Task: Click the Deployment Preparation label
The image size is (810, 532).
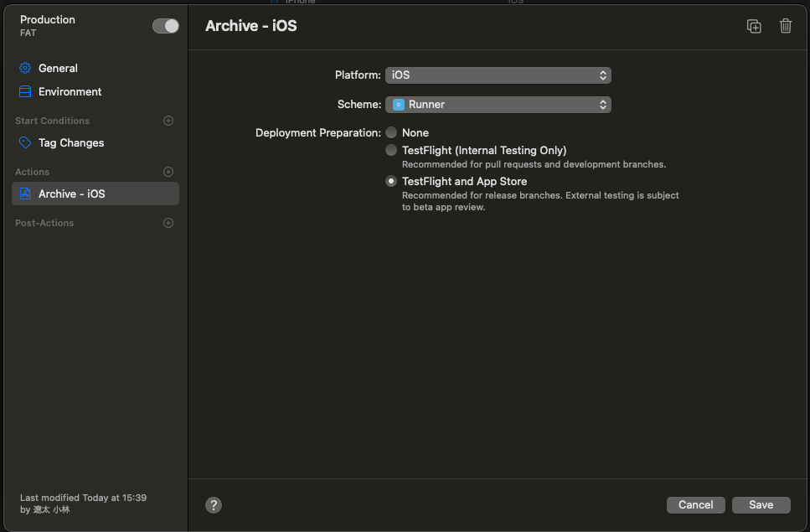Action: coord(317,133)
